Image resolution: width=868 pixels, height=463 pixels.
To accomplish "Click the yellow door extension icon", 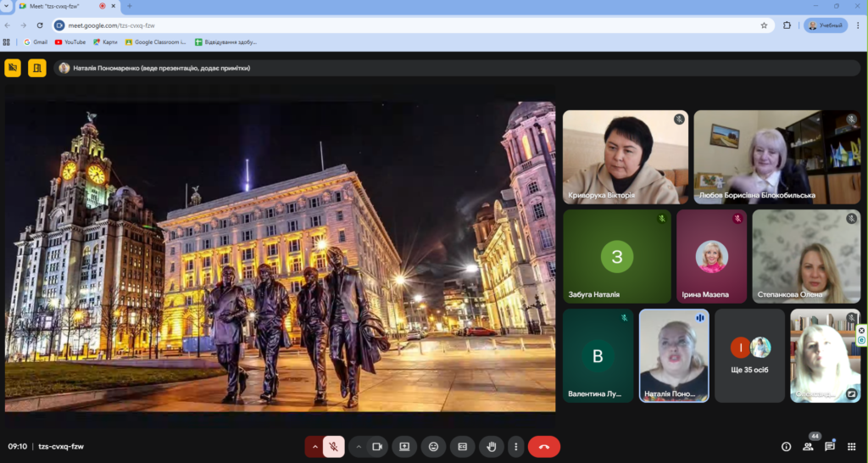I will tap(37, 68).
